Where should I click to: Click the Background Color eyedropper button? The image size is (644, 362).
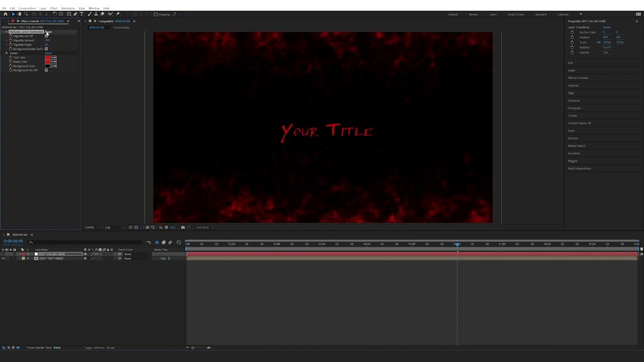(x=54, y=66)
